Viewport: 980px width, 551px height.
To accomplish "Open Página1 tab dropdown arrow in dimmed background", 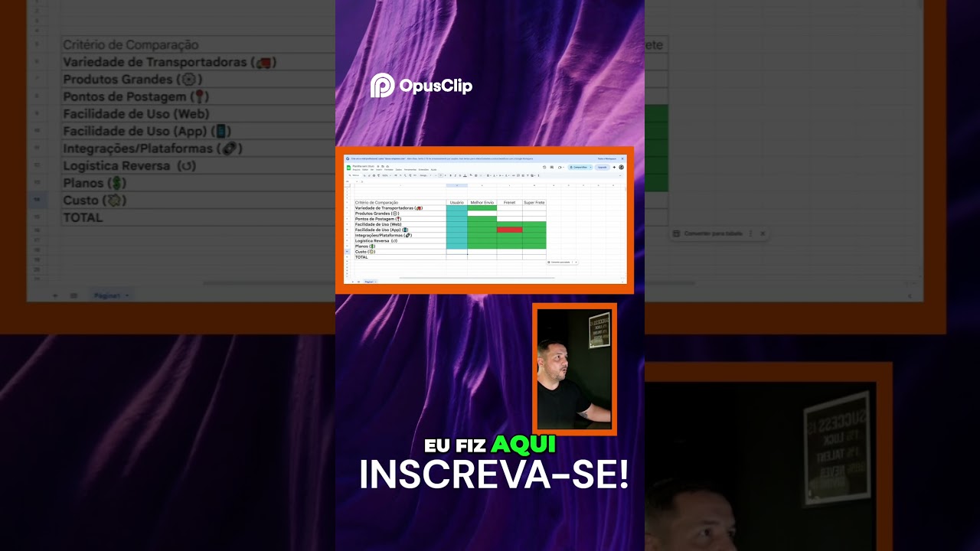I will (x=127, y=295).
